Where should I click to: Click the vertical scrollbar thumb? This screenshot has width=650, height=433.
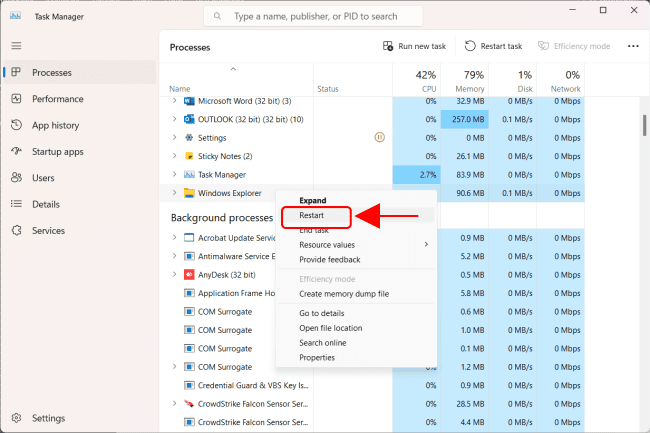pos(645,126)
